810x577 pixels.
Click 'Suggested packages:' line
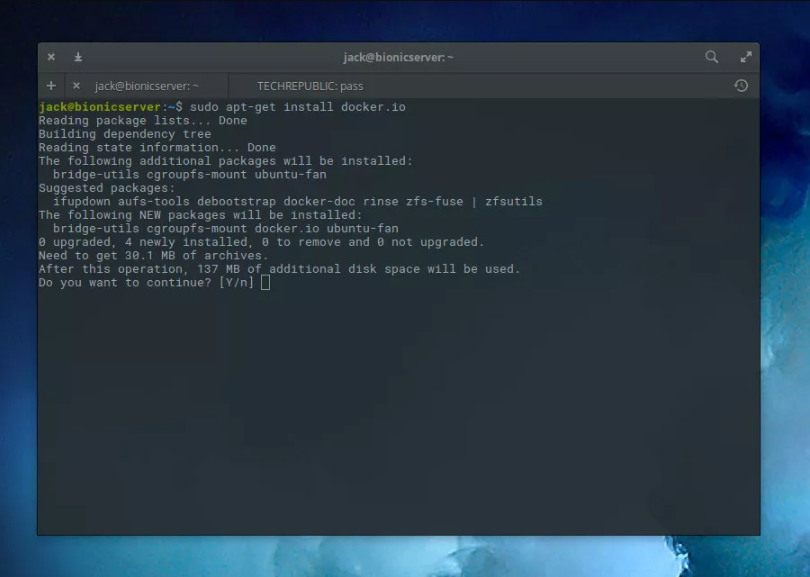(107, 188)
